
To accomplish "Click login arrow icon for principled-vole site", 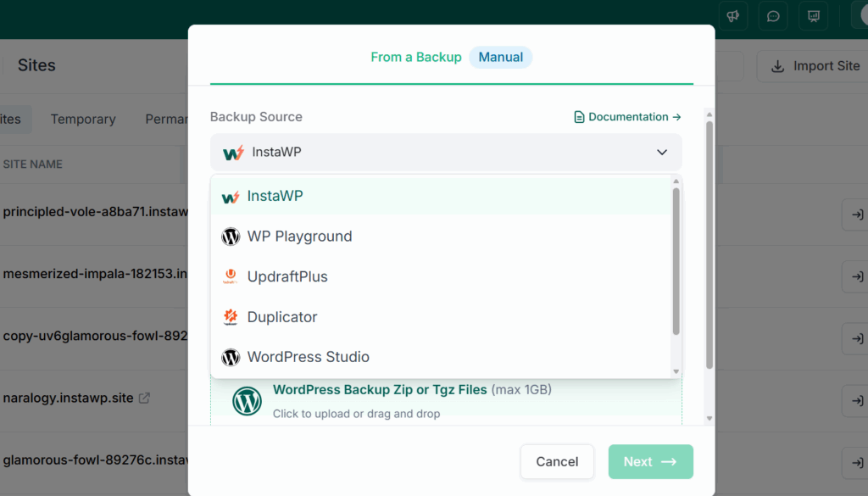I will coord(858,215).
